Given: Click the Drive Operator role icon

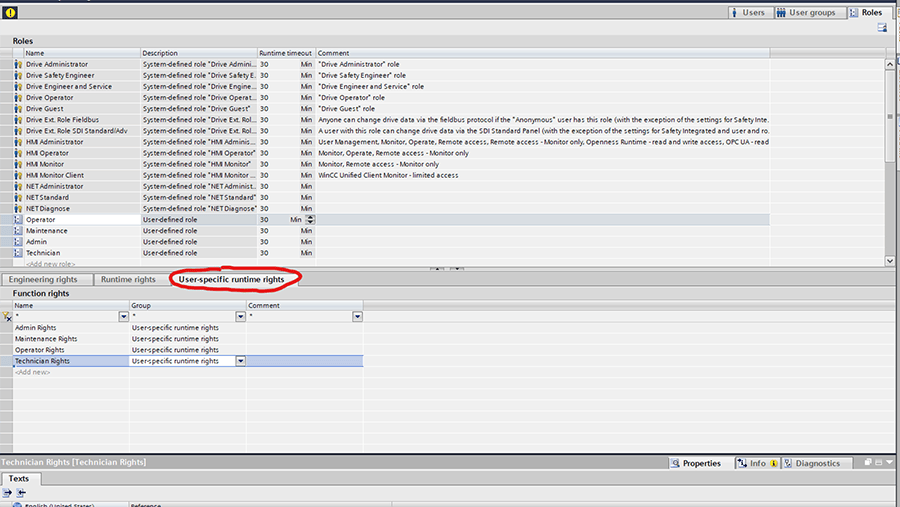Looking at the screenshot, I should 18,98.
